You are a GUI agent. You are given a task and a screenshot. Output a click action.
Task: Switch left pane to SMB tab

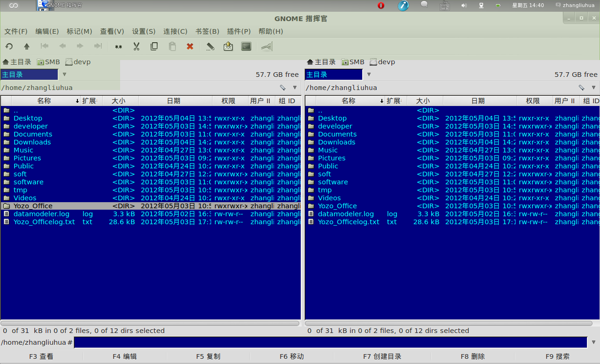point(48,61)
